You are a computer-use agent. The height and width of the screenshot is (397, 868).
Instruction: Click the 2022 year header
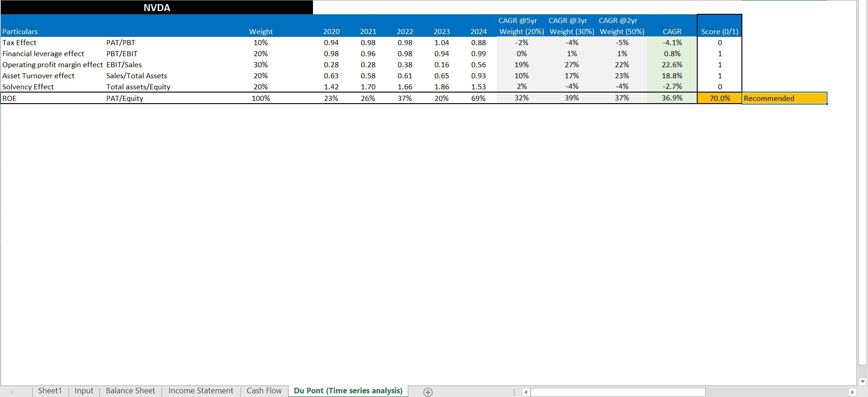click(x=405, y=31)
